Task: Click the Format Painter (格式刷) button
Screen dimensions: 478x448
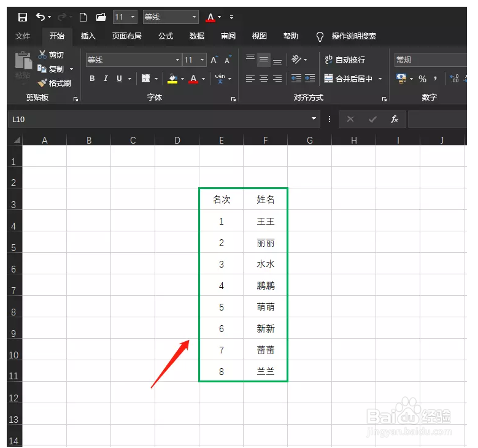Action: click(x=54, y=83)
